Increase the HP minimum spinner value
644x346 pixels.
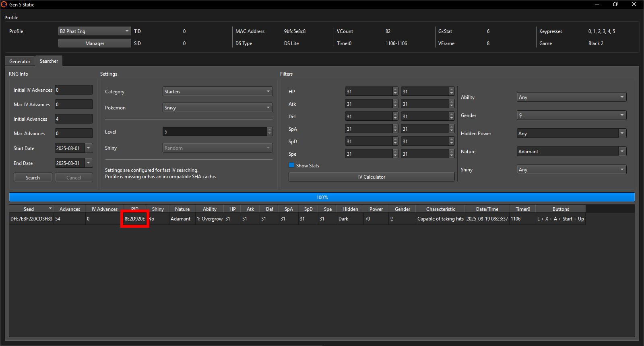tap(395, 90)
